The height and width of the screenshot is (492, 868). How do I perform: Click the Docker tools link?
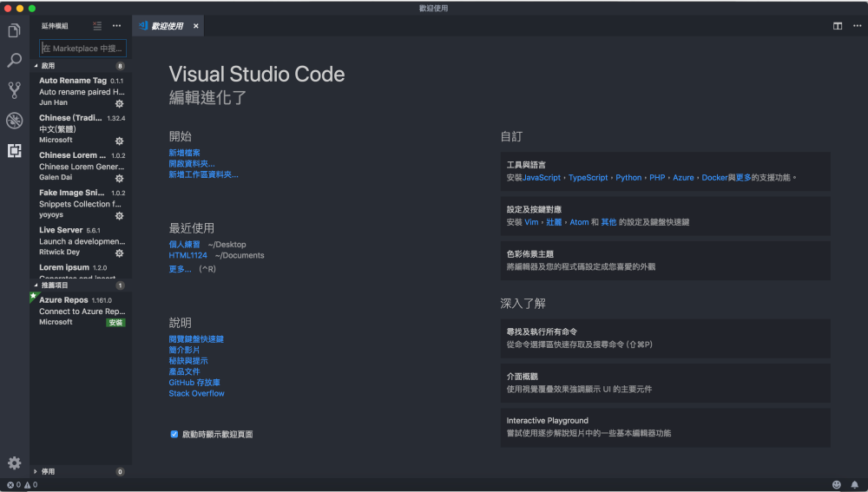(714, 178)
